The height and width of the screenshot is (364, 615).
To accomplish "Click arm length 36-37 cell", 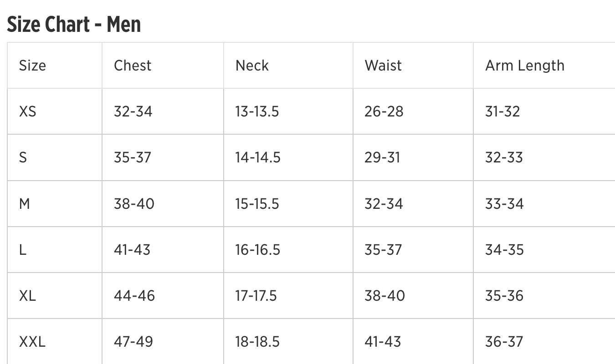I will (504, 342).
